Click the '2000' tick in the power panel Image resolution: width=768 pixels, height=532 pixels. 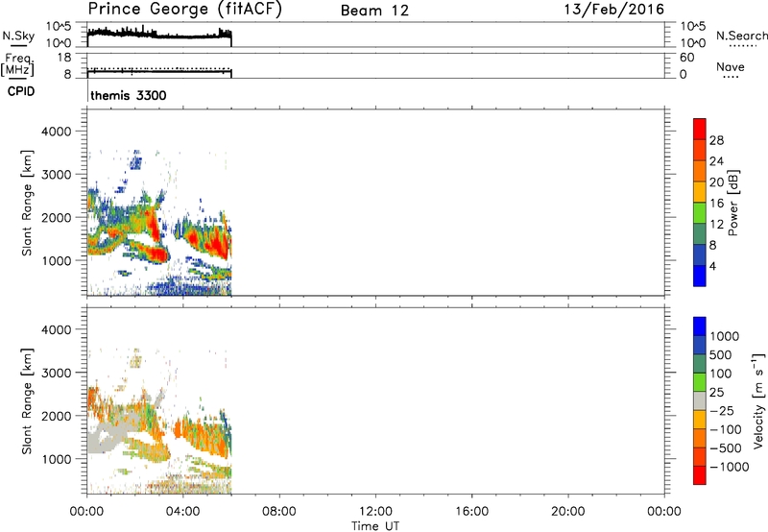click(57, 217)
